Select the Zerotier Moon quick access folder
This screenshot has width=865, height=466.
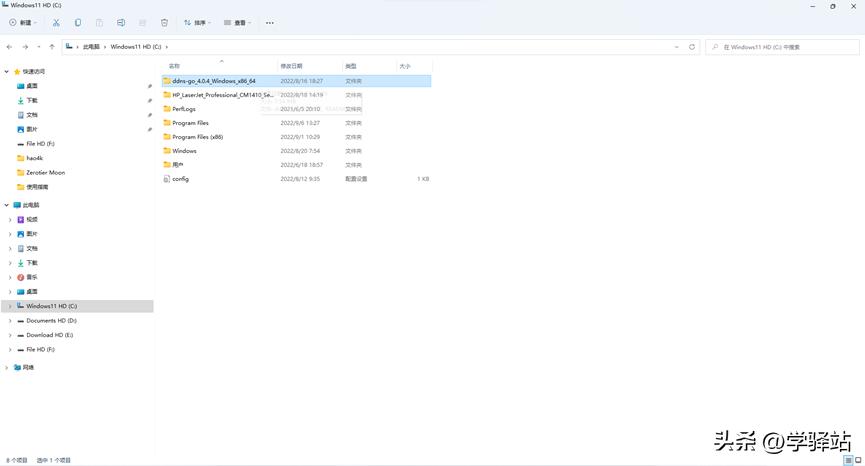[45, 172]
